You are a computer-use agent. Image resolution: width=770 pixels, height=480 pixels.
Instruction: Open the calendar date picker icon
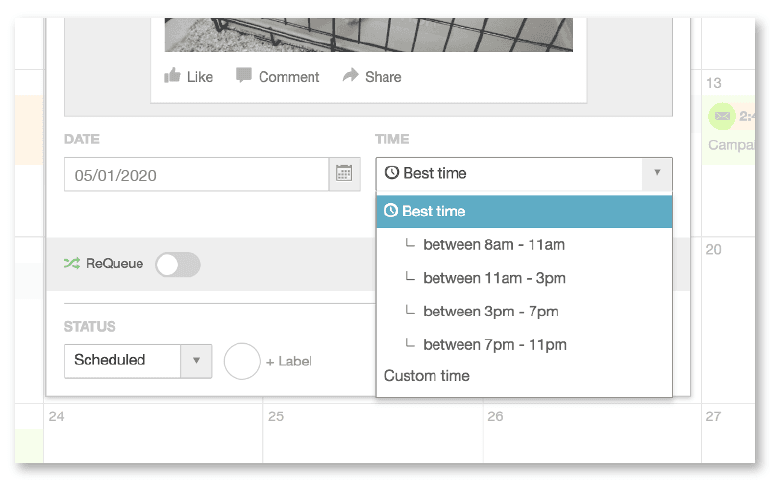click(x=344, y=174)
